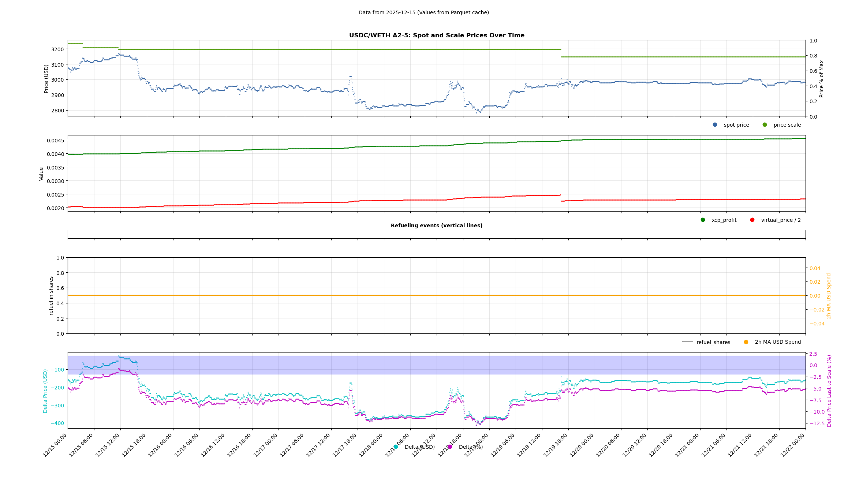Click the Delta Price Last to Scale label

click(829, 391)
